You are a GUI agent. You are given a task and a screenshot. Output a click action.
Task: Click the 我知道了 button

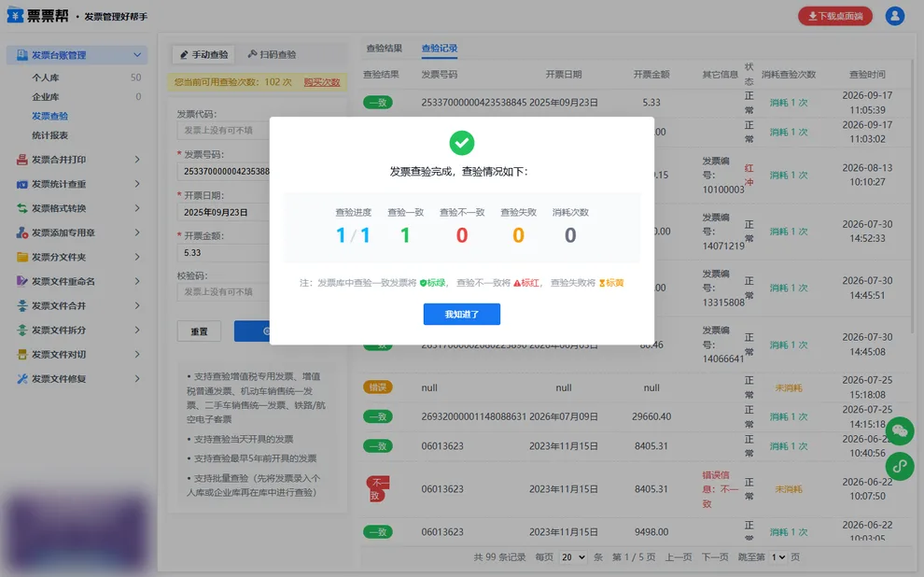[461, 314]
